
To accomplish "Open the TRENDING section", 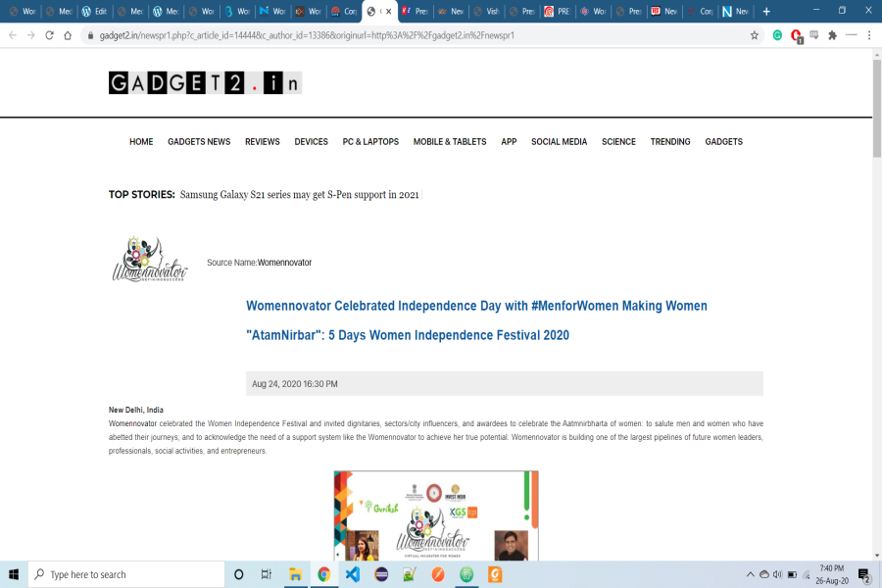I will [670, 142].
